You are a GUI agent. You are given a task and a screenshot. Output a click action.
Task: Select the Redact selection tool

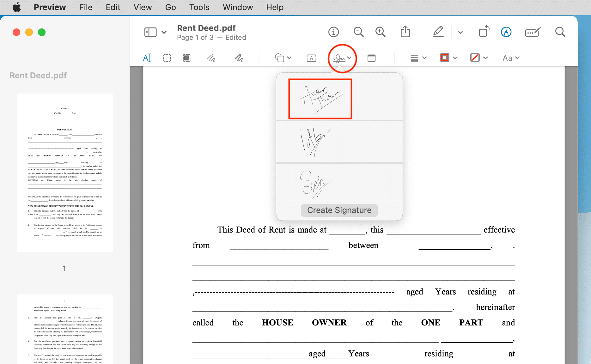click(187, 58)
